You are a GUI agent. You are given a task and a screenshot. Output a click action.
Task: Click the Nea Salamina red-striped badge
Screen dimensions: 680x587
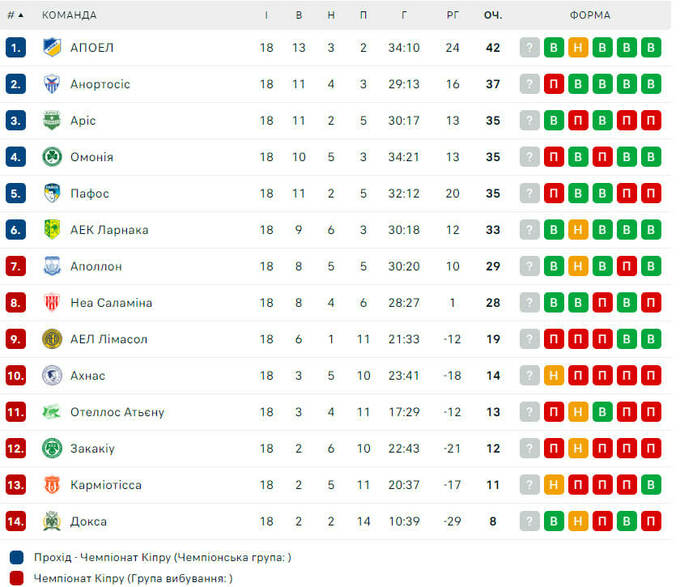pyautogui.click(x=52, y=302)
